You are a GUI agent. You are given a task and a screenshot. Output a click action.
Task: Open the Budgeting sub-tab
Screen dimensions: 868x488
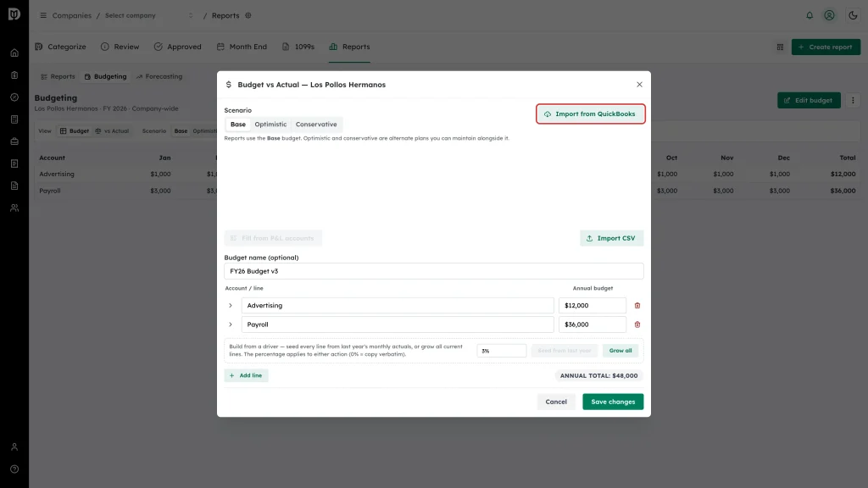coord(105,77)
